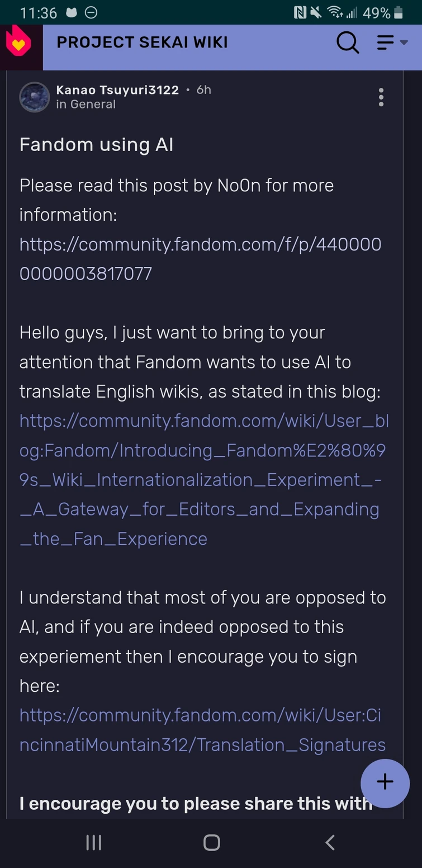Viewport: 422px width, 868px height.
Task: Create a new post with plus button
Action: [x=385, y=783]
